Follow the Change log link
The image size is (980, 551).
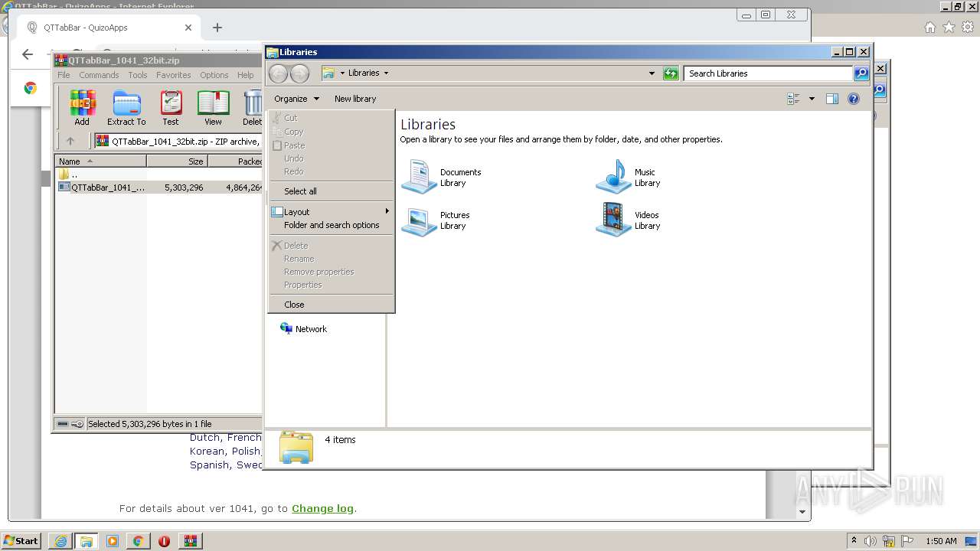[x=322, y=508]
